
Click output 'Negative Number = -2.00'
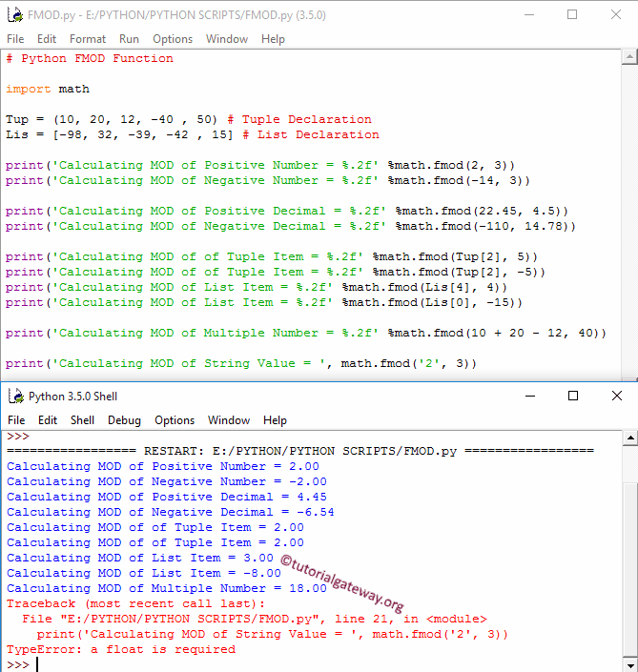239,481
